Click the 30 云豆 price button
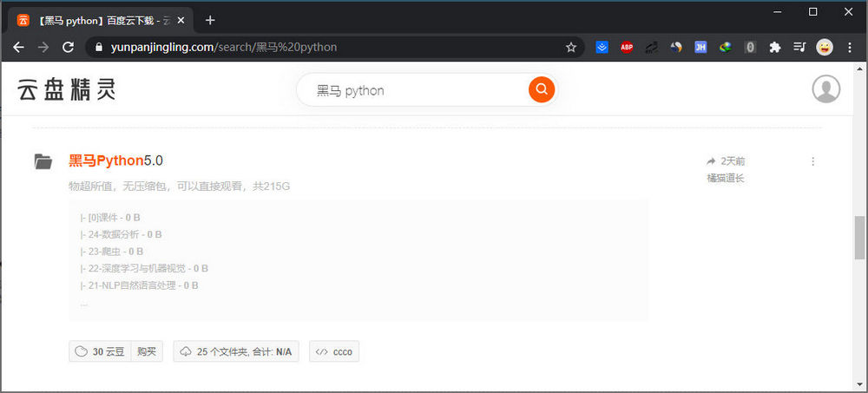 (x=100, y=351)
